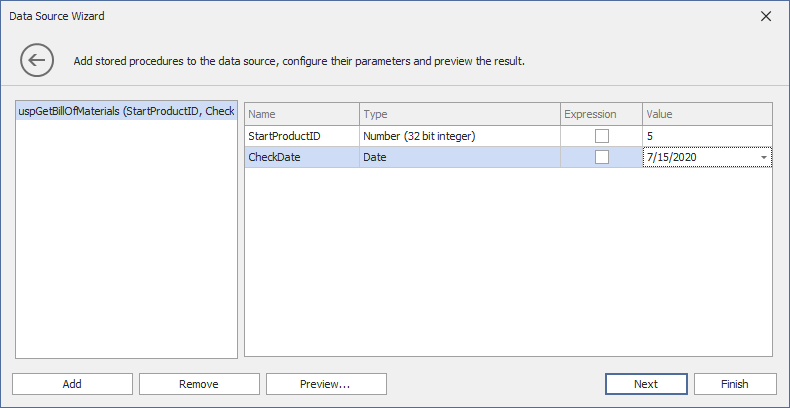Screen dimensions: 790x408
Task: Click the Finish button
Action: point(735,384)
